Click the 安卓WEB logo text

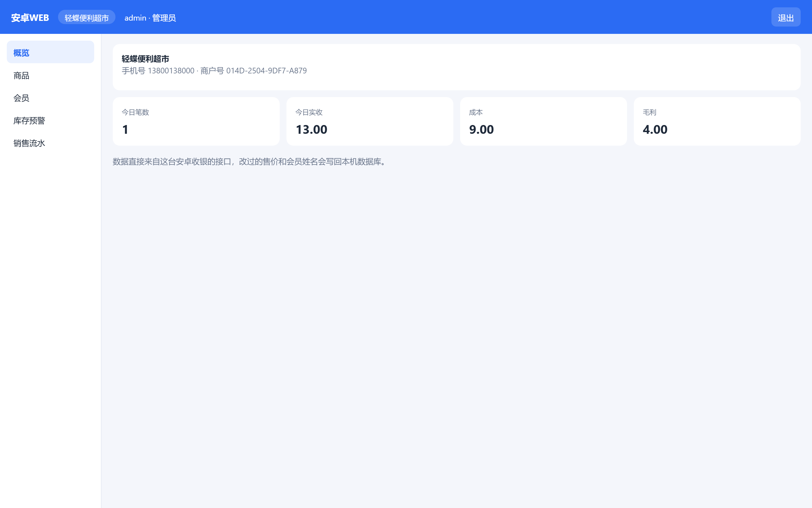30,17
